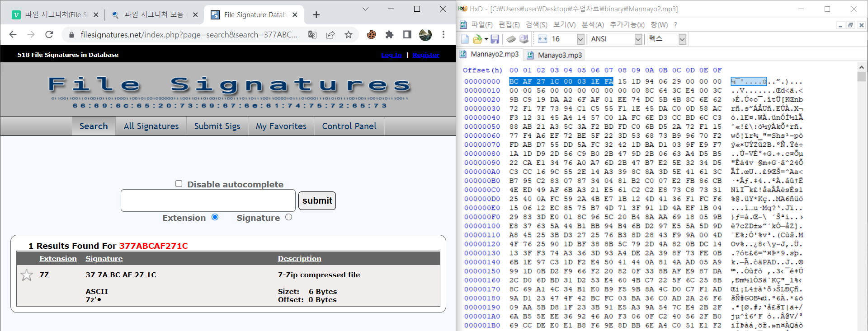Viewport: 868px width, 331px height.
Task: Create a new file in HxD
Action: 465,39
